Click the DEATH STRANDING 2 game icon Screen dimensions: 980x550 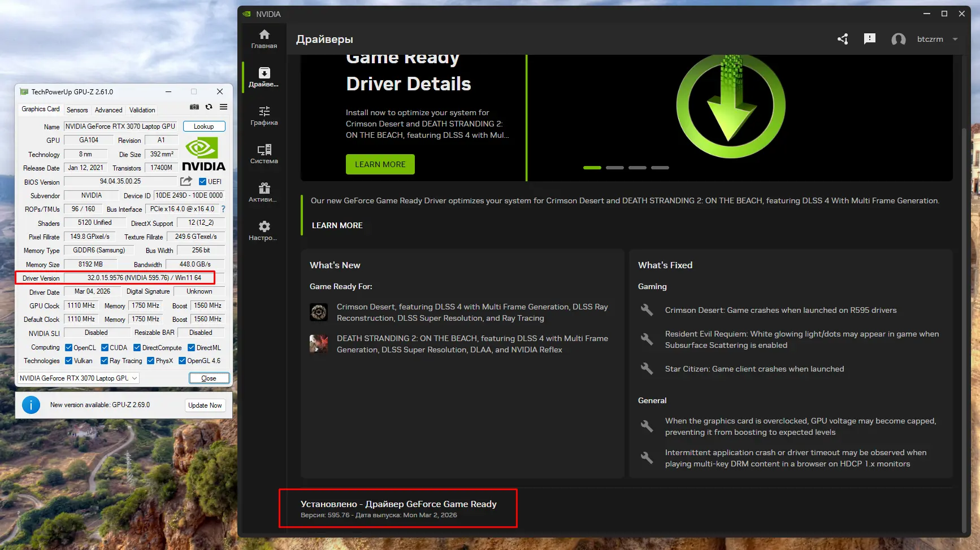[x=319, y=344]
